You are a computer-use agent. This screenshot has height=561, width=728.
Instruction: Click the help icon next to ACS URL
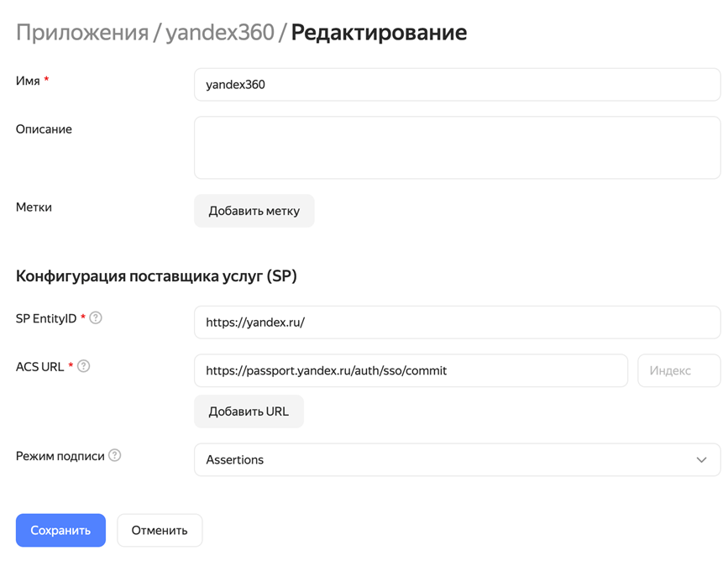coord(84,366)
